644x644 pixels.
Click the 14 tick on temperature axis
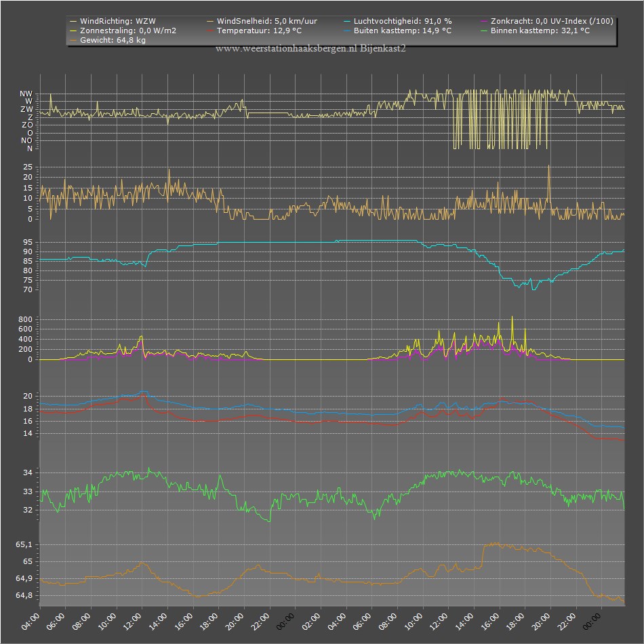click(x=28, y=433)
